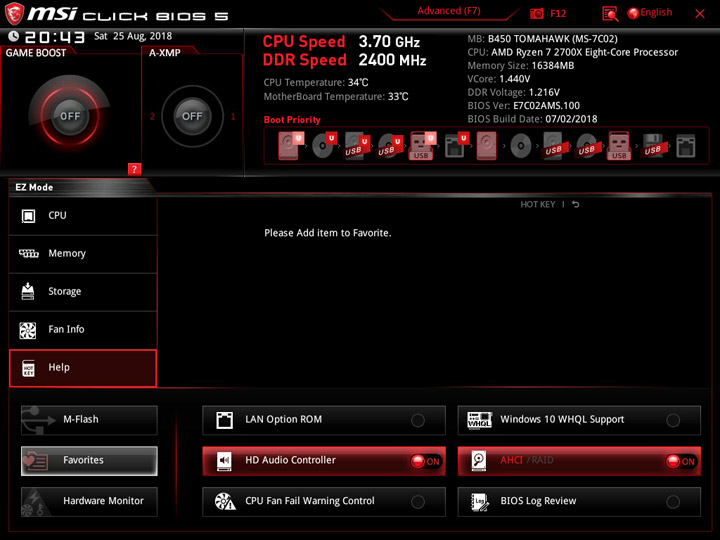Image resolution: width=720 pixels, height=540 pixels.
Task: Select the UEFI hard disk boot device
Action: click(290, 146)
